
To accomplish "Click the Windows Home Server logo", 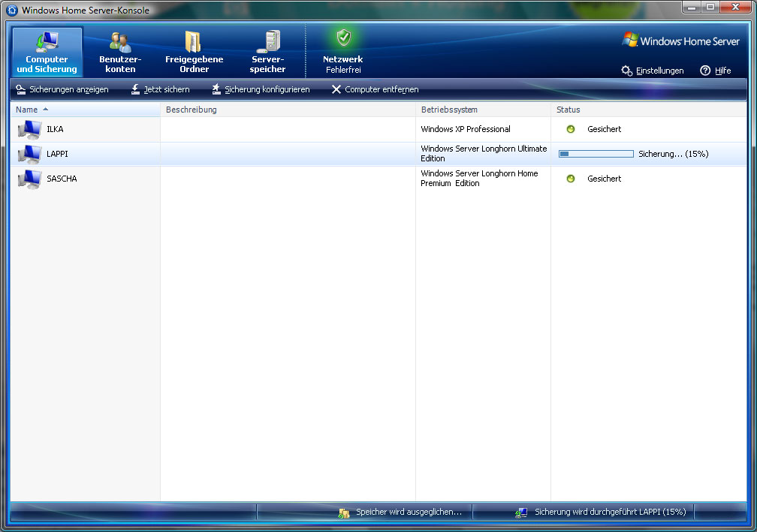I will (x=680, y=41).
